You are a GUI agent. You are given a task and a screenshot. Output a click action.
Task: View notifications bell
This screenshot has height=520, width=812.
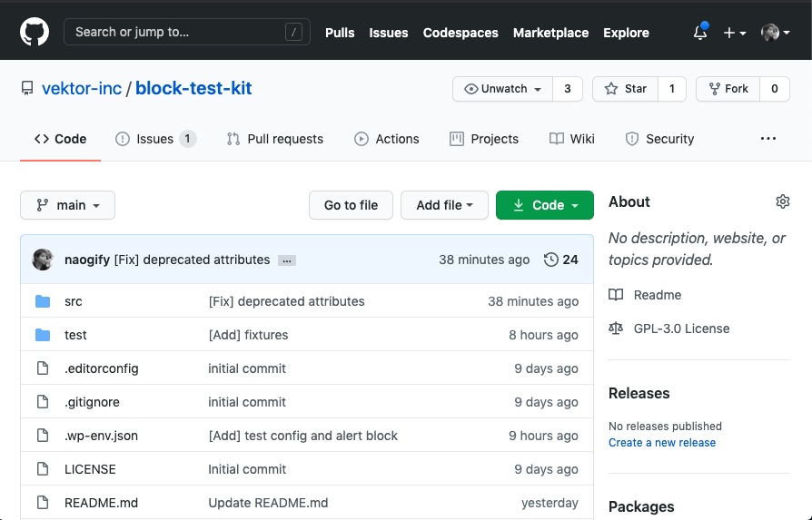click(x=700, y=32)
